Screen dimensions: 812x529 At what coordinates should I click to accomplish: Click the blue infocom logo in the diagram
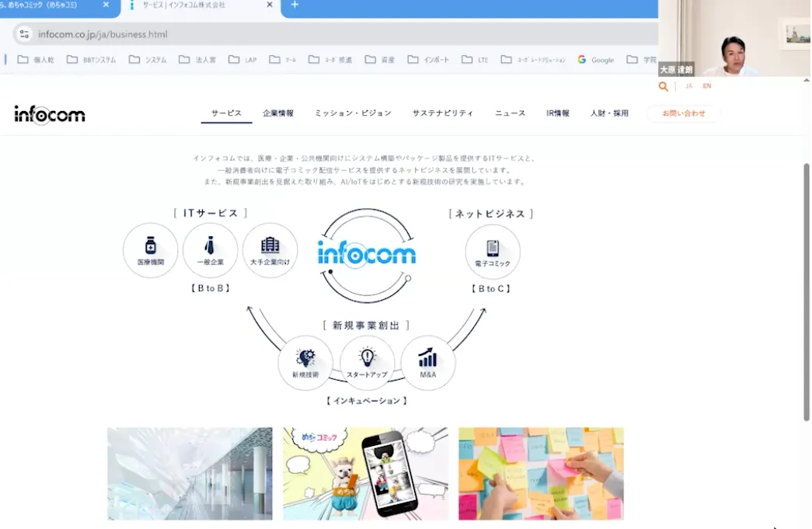tap(367, 254)
